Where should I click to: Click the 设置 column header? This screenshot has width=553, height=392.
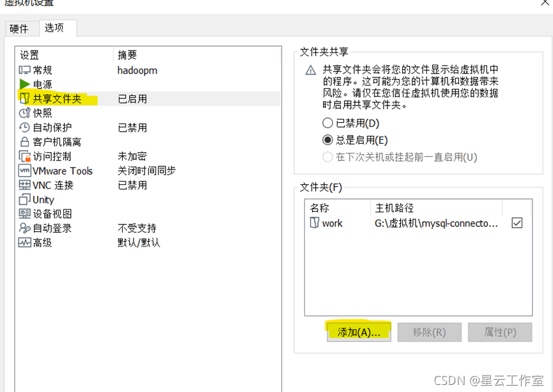click(x=65, y=55)
